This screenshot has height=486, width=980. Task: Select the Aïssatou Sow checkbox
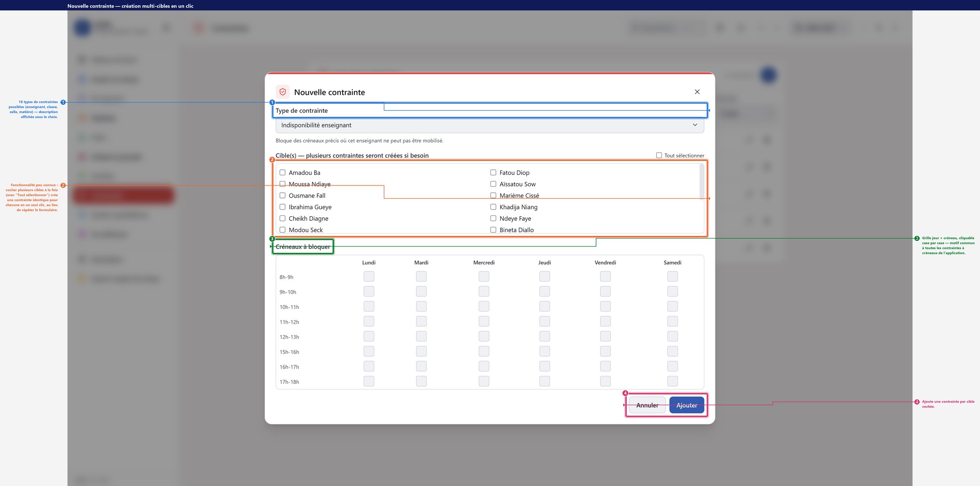(x=493, y=184)
